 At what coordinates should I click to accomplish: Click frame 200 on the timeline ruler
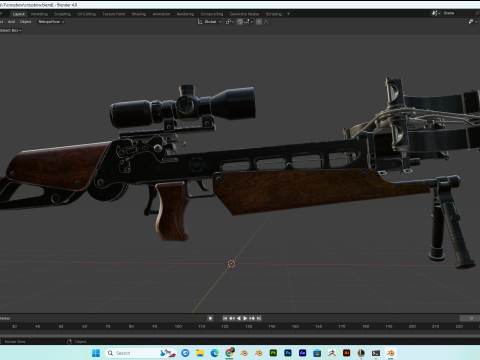pos(412,326)
